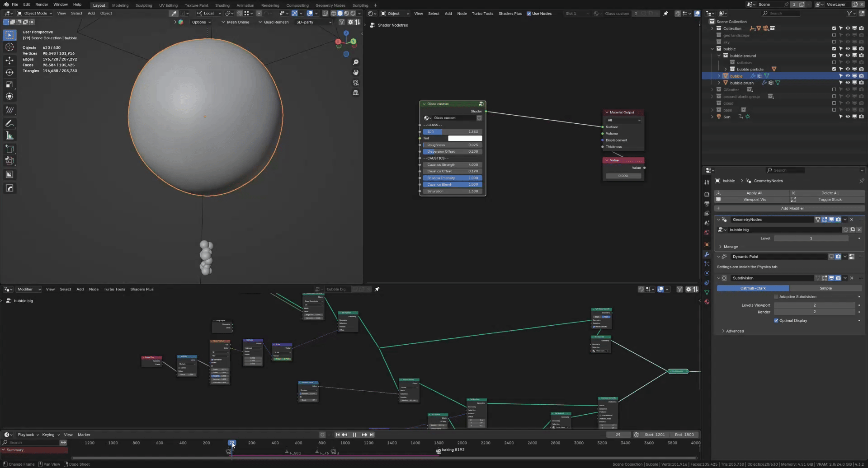This screenshot has width=868, height=468.
Task: Select the Cursor tool in viewport toolbar
Action: pyautogui.click(x=9, y=47)
